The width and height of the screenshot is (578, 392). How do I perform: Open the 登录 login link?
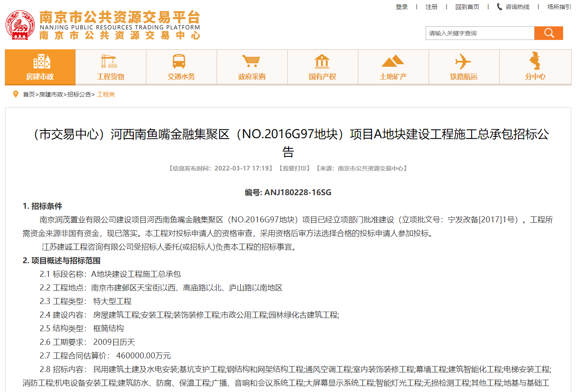coord(402,7)
